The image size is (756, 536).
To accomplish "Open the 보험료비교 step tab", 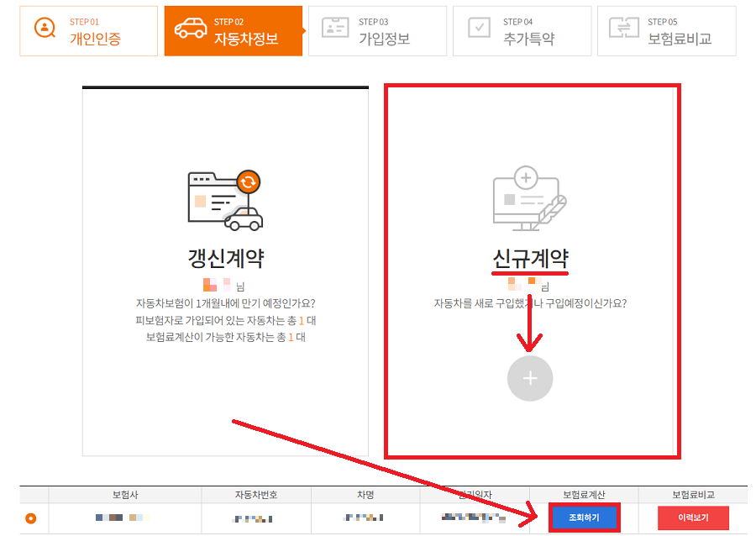I will [667, 31].
